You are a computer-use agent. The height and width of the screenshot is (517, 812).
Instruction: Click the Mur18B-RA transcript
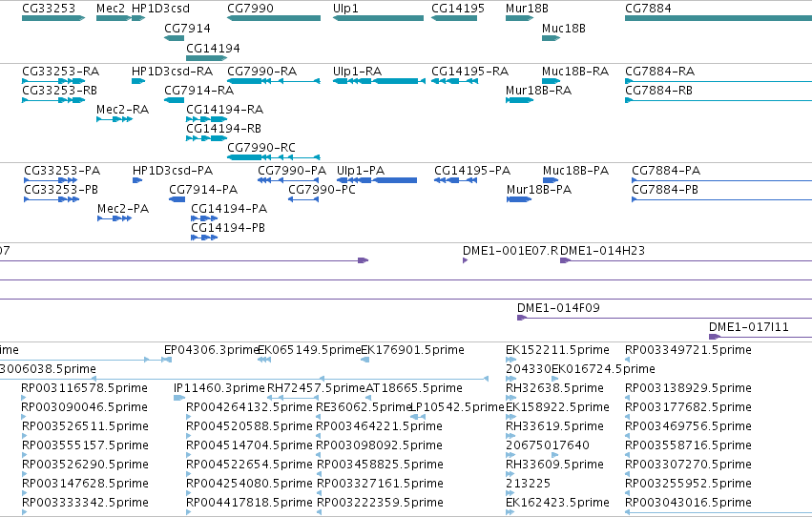pos(519,100)
